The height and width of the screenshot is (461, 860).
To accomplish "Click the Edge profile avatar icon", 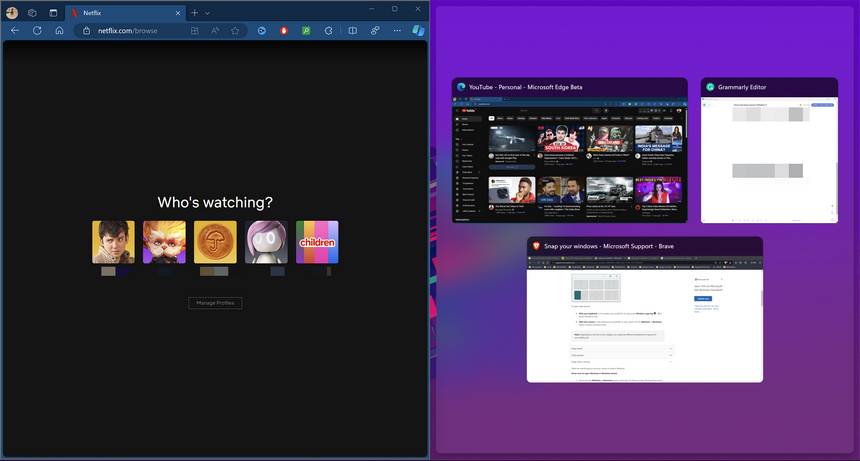I will click(x=11, y=12).
